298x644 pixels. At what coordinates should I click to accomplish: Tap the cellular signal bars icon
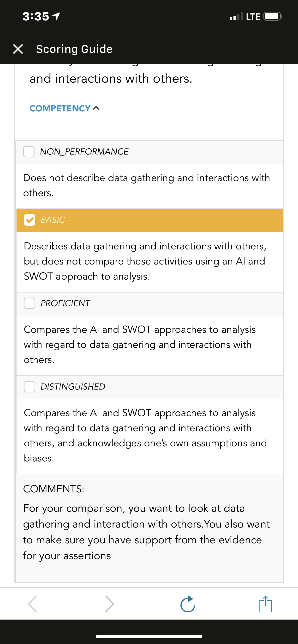click(x=236, y=17)
